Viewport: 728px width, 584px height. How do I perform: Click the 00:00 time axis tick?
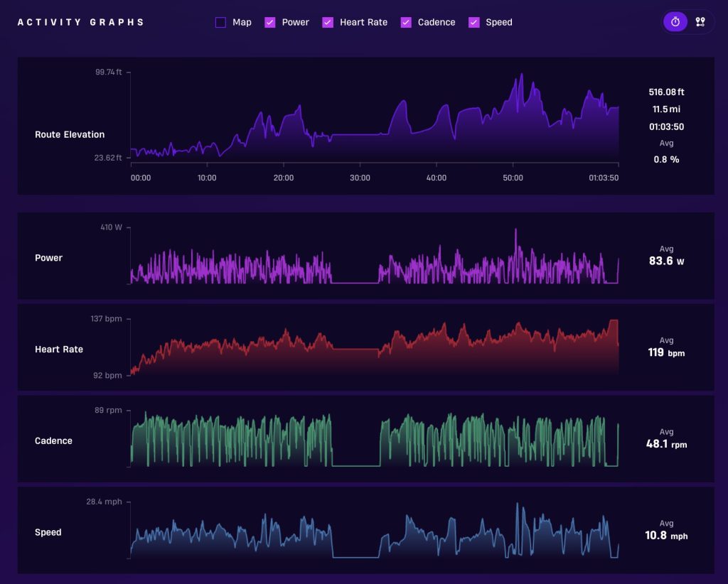pyautogui.click(x=141, y=178)
